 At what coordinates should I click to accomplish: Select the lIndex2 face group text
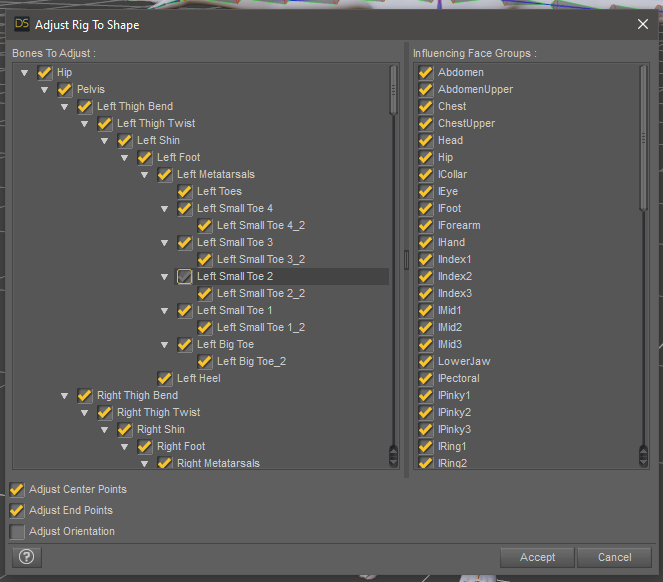[455, 276]
